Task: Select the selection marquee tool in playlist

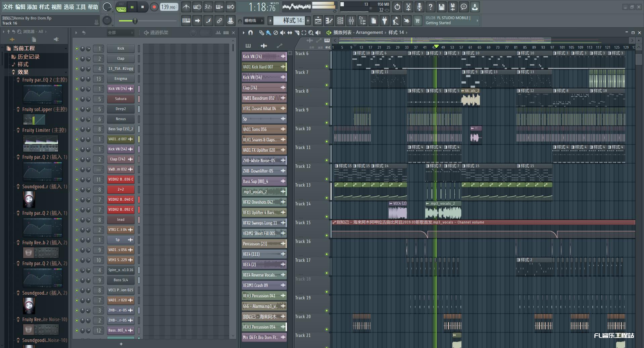Action: click(x=304, y=33)
